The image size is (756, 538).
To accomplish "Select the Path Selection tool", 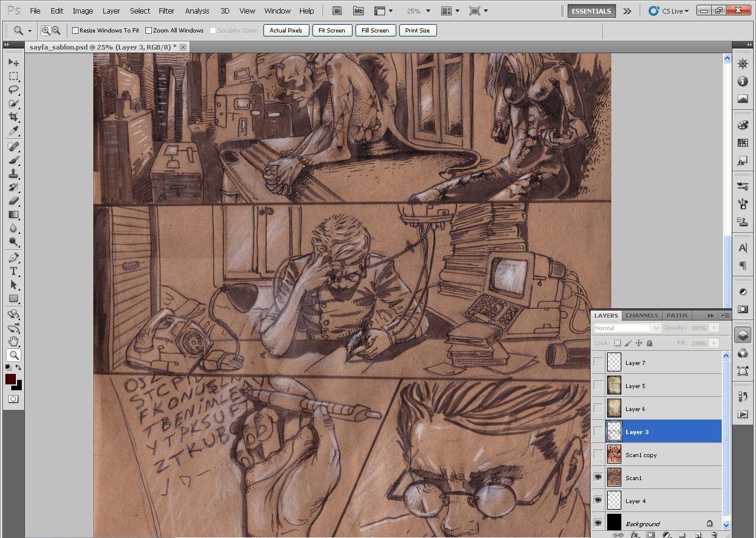I will pos(14,285).
